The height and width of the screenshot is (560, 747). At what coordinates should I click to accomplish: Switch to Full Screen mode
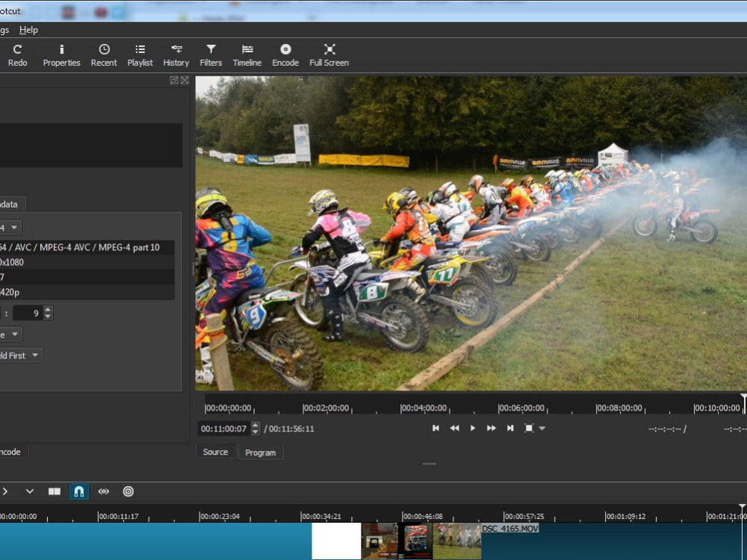click(x=329, y=55)
